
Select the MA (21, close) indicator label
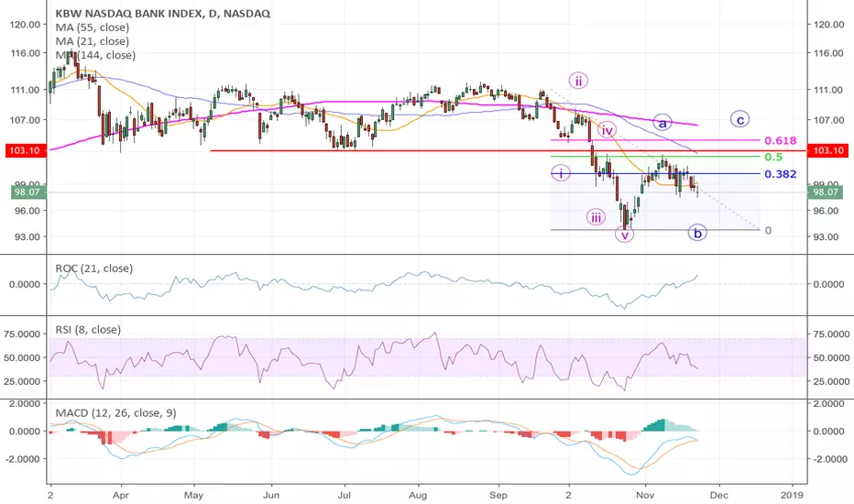click(x=92, y=41)
